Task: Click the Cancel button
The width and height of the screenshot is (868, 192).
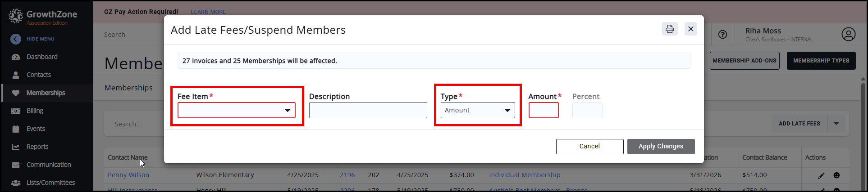Action: click(x=589, y=147)
